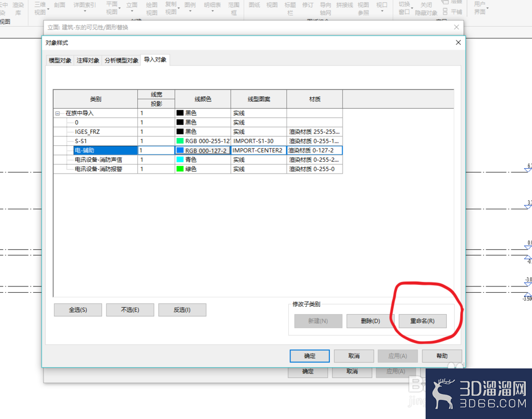Viewport: 532px width, 419px height.
Task: Click 应用(A) in the 对象样式 dialog
Action: (397, 356)
